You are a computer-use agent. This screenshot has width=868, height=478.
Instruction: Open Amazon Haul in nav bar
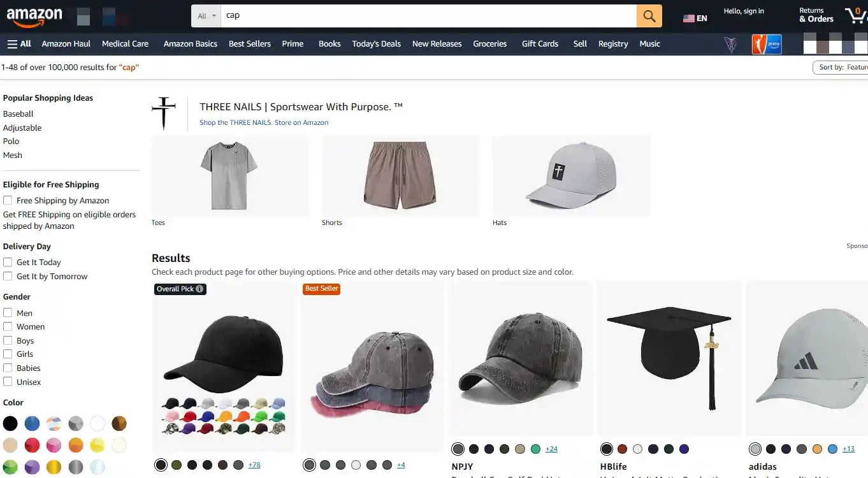point(66,44)
